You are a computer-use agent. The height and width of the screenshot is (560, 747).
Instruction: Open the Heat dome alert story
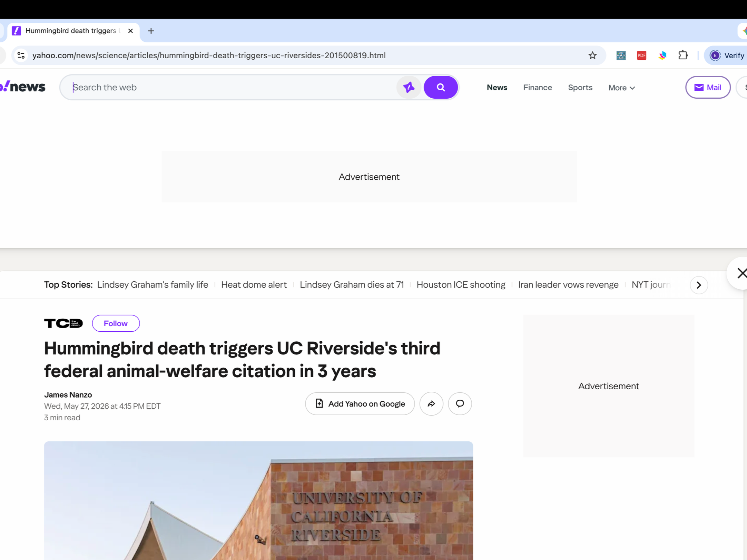pos(254,285)
